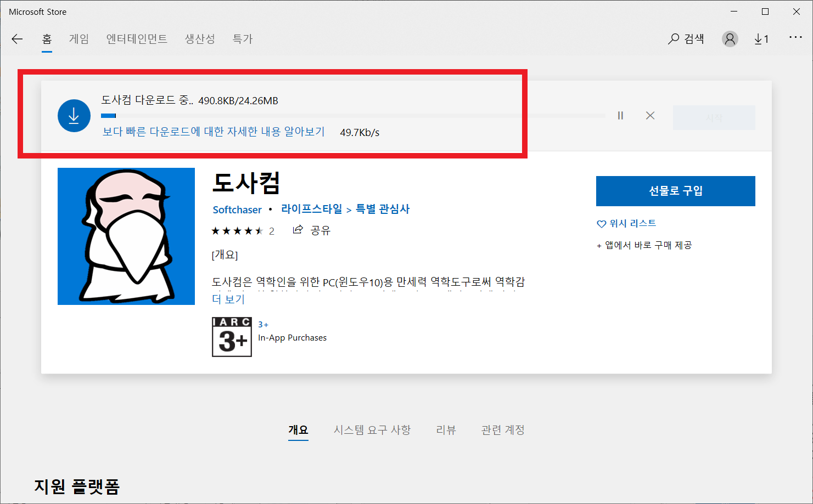The width and height of the screenshot is (813, 504).
Task: Open the 라이프스타일 category link
Action: (311, 209)
